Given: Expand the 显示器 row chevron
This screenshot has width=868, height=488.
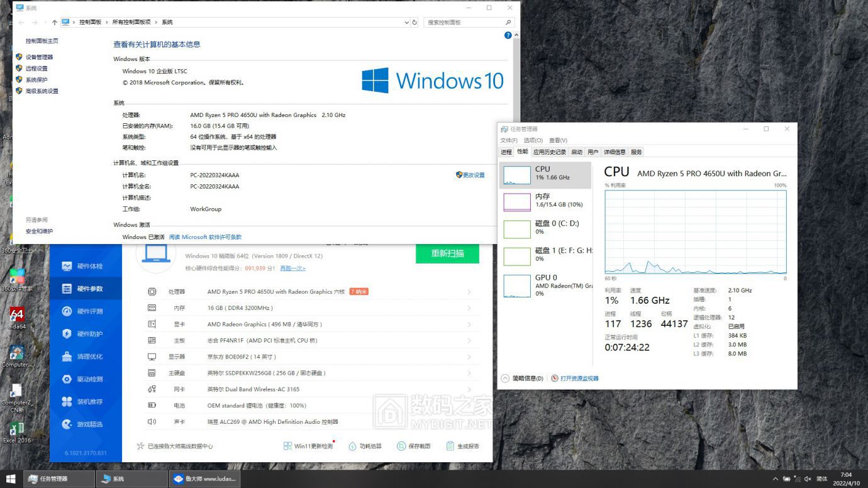Looking at the screenshot, I should click(x=469, y=357).
